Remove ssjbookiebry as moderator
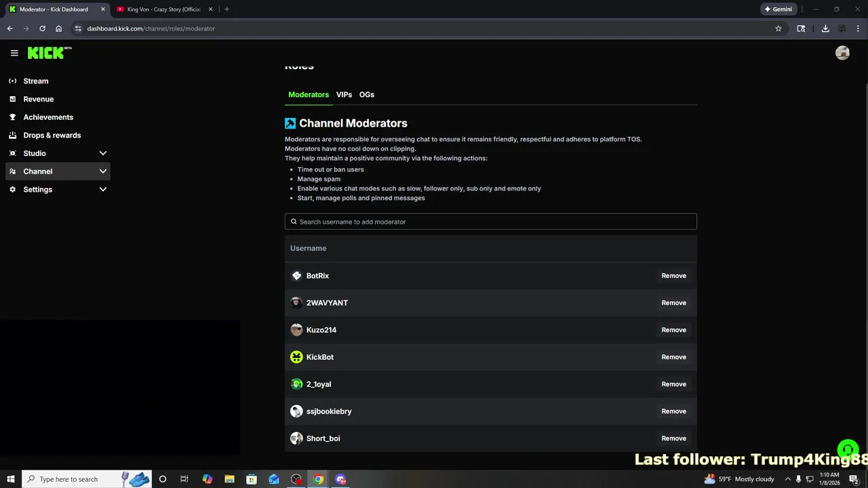This screenshot has width=868, height=488. click(x=674, y=411)
